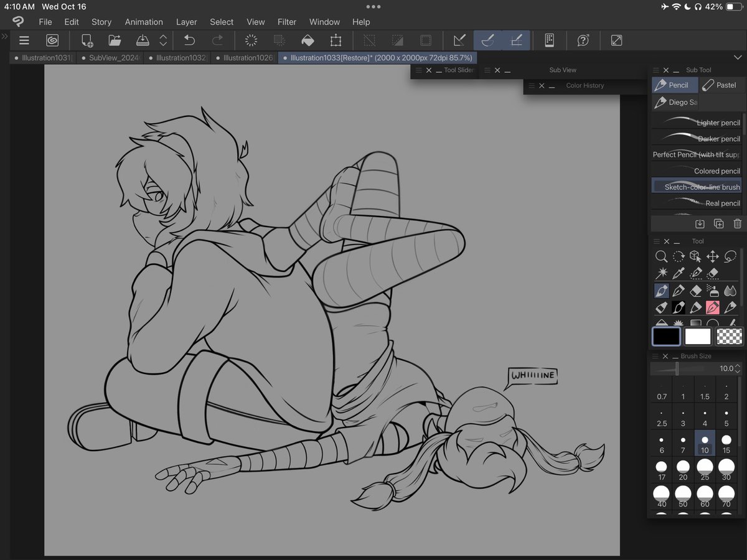Image resolution: width=747 pixels, height=560 pixels.
Task: Minimize the Brush Size palette
Action: 674,358
